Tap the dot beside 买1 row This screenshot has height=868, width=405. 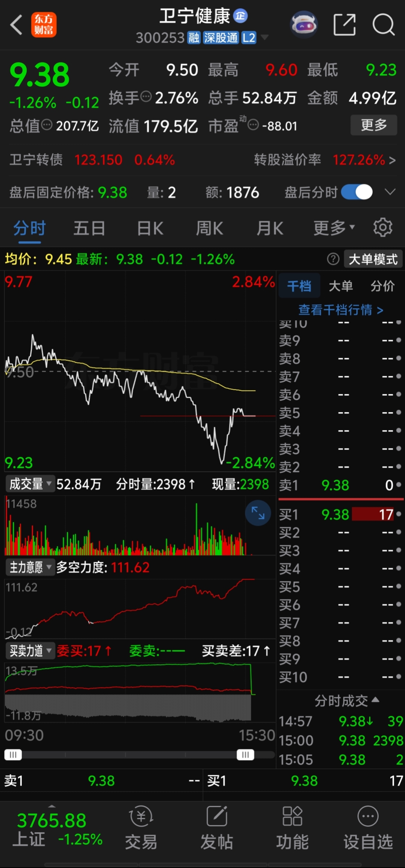click(399, 514)
